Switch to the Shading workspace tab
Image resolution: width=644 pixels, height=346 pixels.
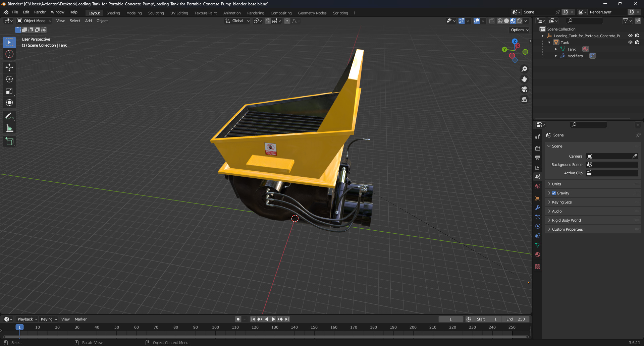[113, 13]
